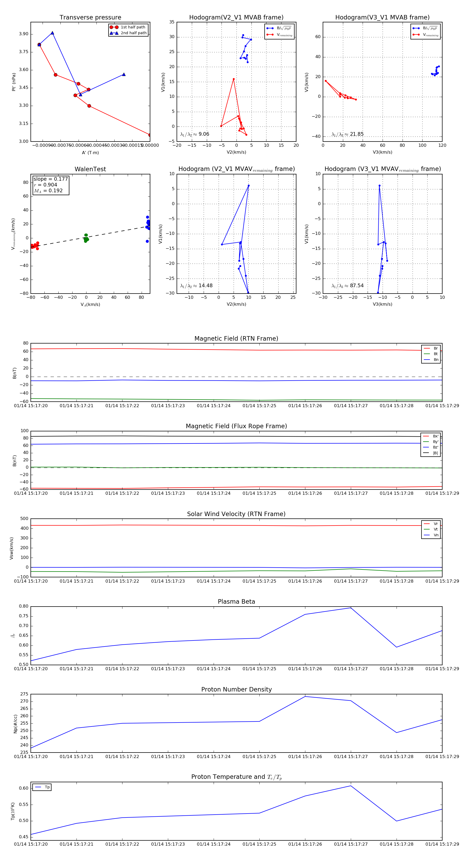The image size is (473, 868).
Task: Select the "Vn" legend entry
Action: [431, 535]
